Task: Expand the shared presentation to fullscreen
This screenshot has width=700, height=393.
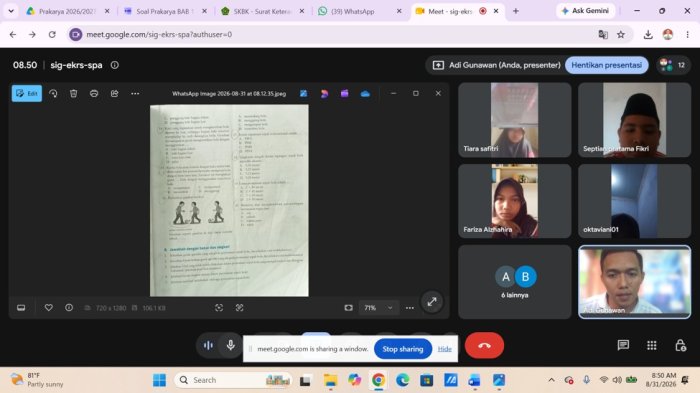Action: [x=432, y=302]
